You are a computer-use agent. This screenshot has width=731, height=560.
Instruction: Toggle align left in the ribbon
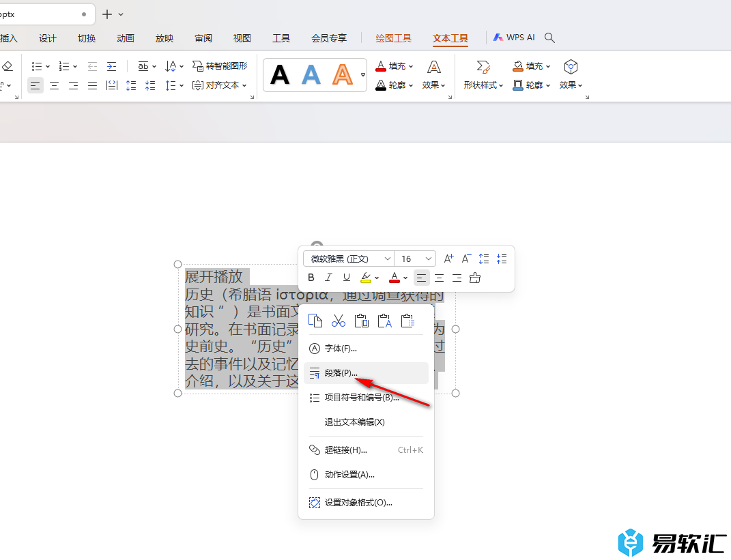point(35,85)
